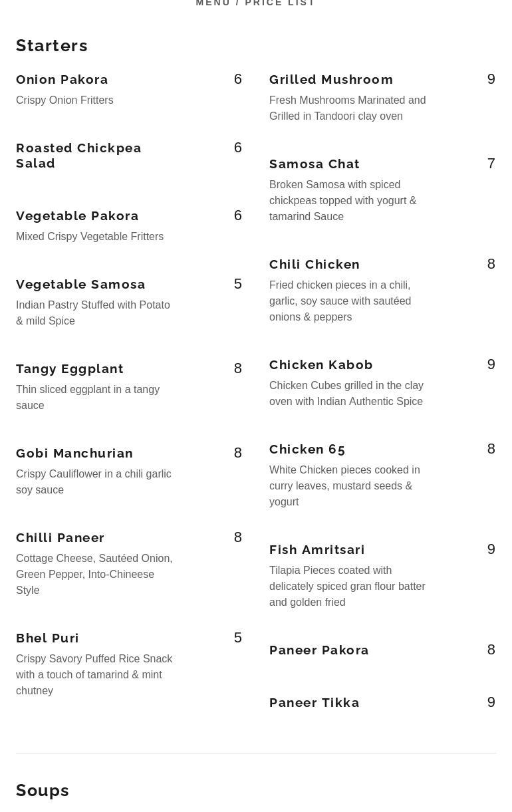512x812 pixels.
Task: Click the Soups section heading
Action: coord(43,791)
